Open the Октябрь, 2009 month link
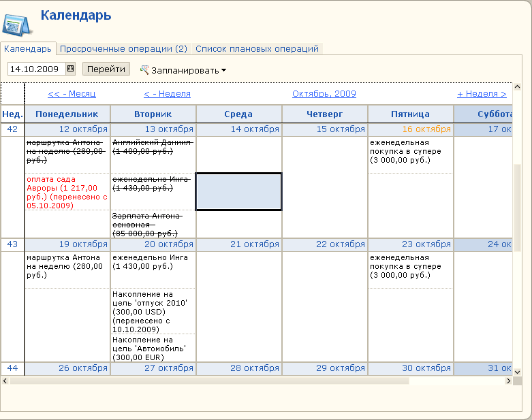The height and width of the screenshot is (420, 532). (x=324, y=94)
